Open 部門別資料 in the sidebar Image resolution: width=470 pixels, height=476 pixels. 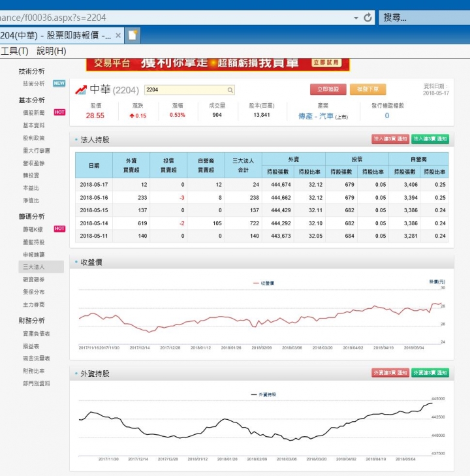pyautogui.click(x=37, y=384)
